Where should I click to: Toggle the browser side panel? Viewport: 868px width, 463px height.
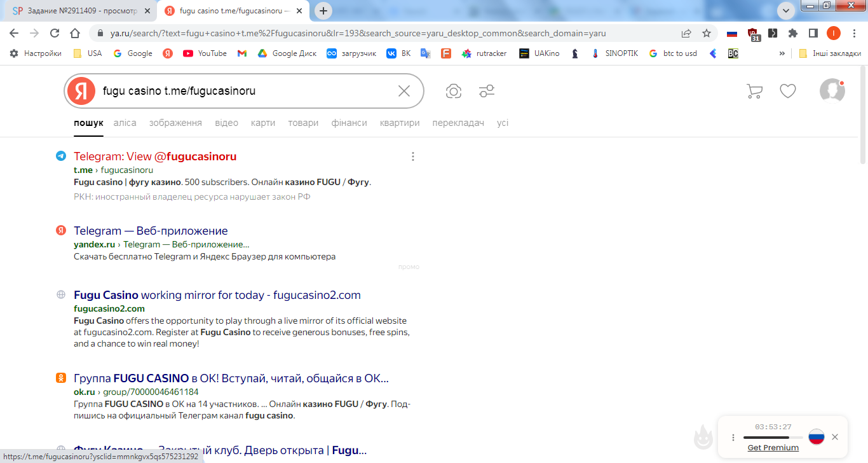coord(813,33)
